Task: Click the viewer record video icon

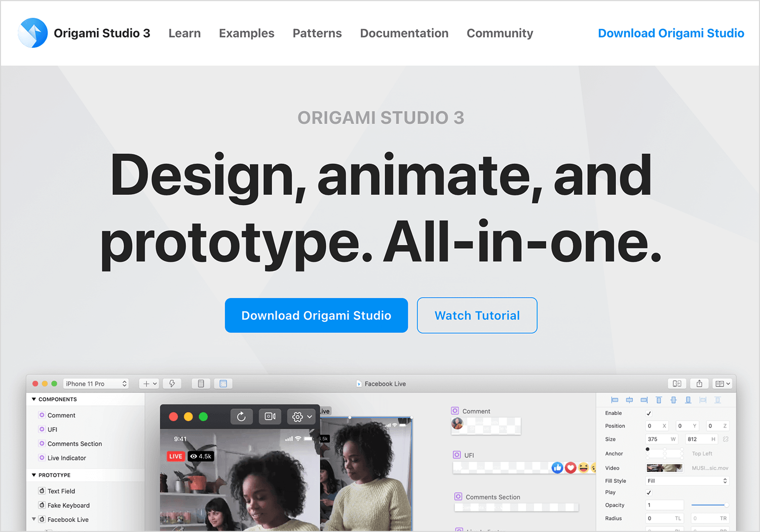Action: click(270, 416)
